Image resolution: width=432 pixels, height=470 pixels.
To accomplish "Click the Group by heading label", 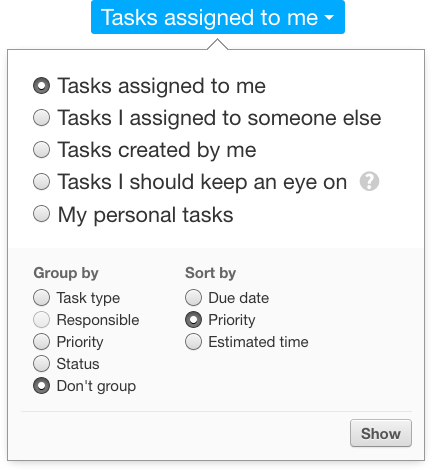I will 66,273.
